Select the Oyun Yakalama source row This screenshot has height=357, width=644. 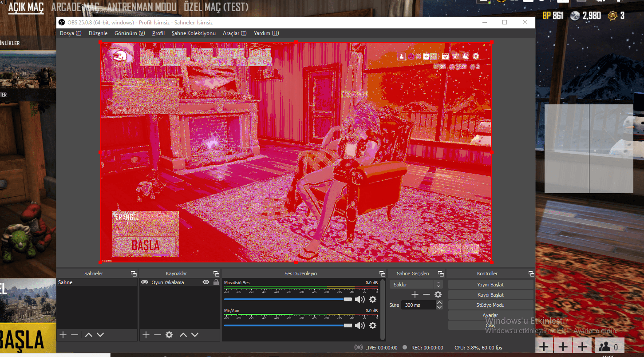pos(180,282)
